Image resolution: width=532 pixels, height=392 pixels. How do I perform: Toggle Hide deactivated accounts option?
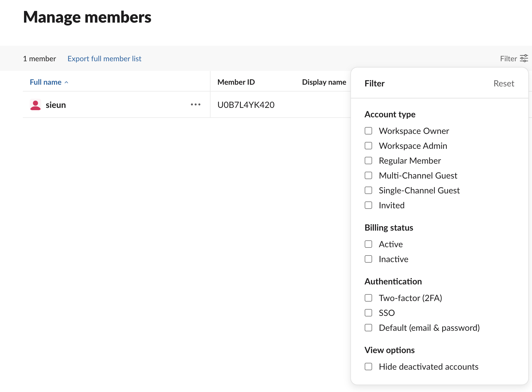[x=368, y=367]
